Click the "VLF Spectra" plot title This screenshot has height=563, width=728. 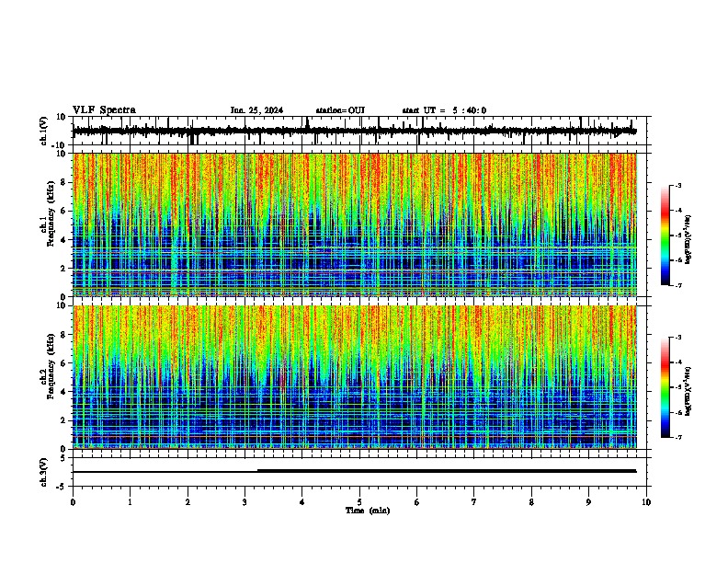[x=104, y=110]
